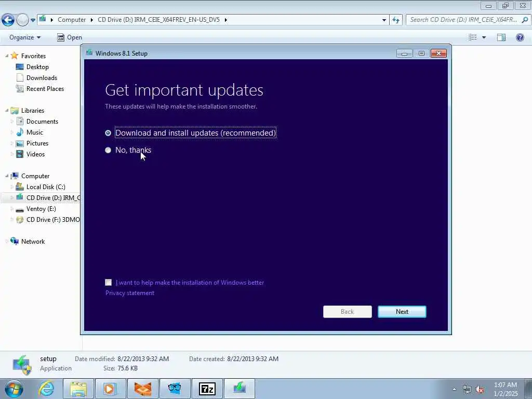Select Computer in navigation pane
The image size is (532, 399).
(x=35, y=176)
